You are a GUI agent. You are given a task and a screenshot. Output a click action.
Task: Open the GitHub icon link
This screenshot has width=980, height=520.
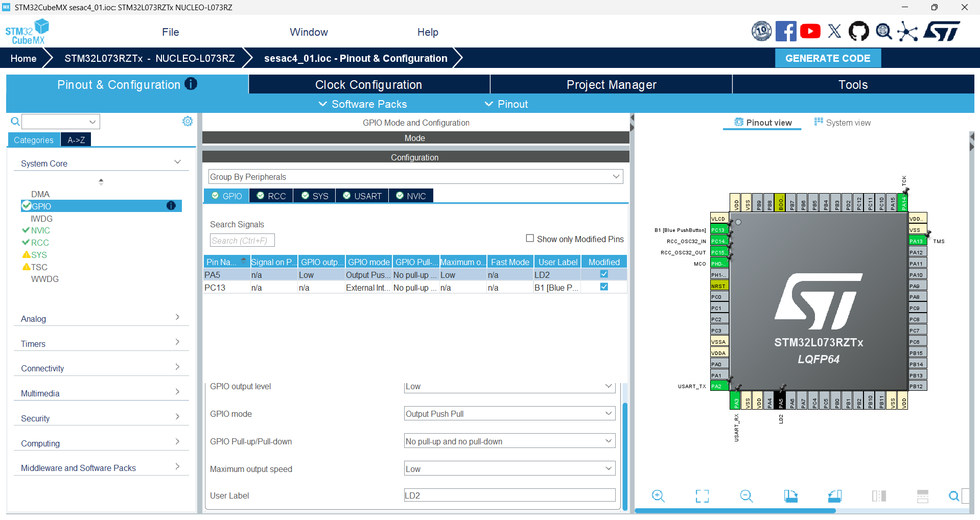tap(858, 32)
